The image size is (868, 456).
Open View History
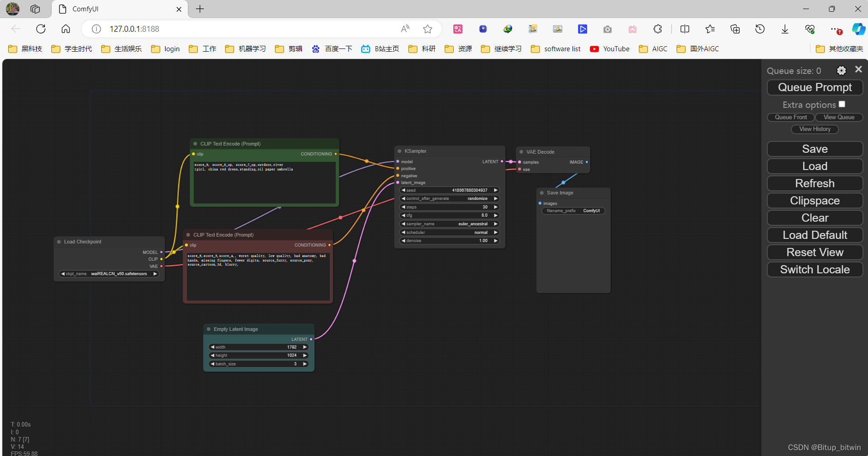pyautogui.click(x=815, y=129)
